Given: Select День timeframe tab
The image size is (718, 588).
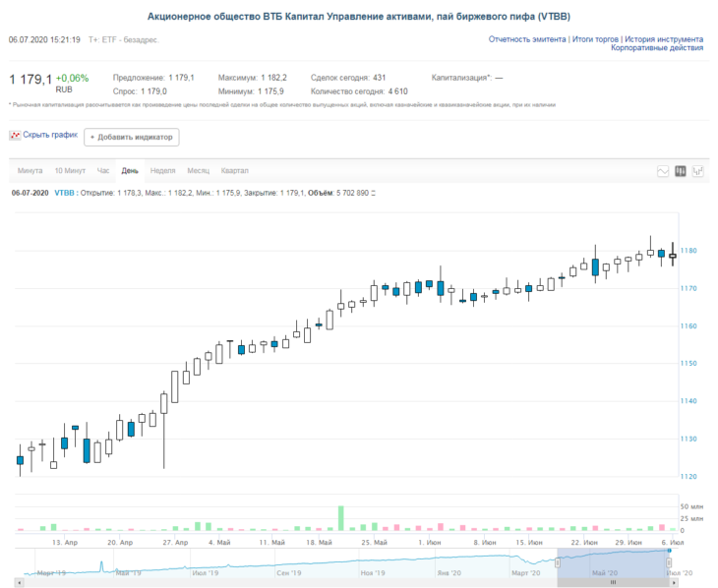Looking at the screenshot, I should click(130, 171).
